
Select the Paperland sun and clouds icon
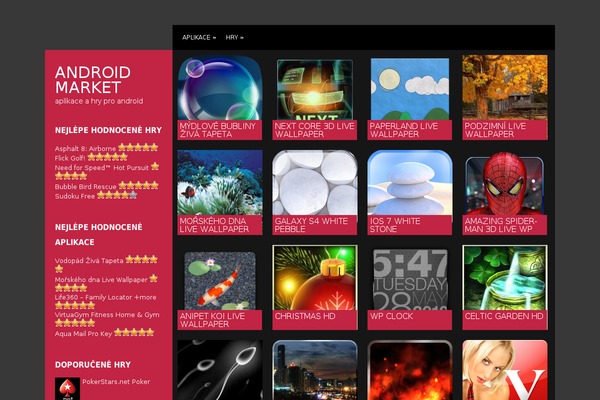click(x=410, y=89)
